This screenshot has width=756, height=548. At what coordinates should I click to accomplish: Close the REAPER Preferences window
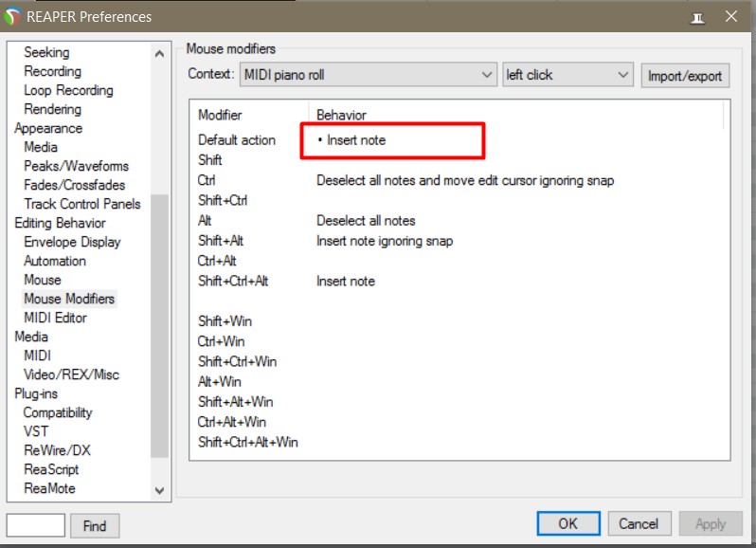click(x=731, y=16)
